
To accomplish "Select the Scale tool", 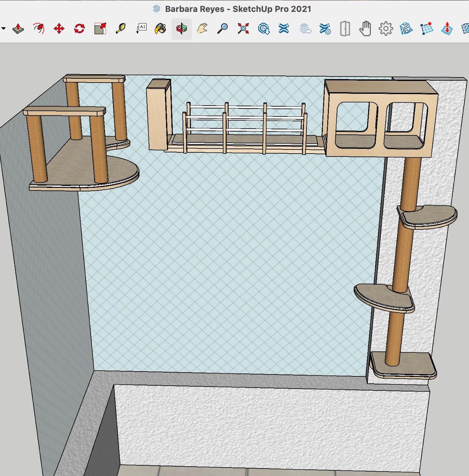I will click(100, 29).
